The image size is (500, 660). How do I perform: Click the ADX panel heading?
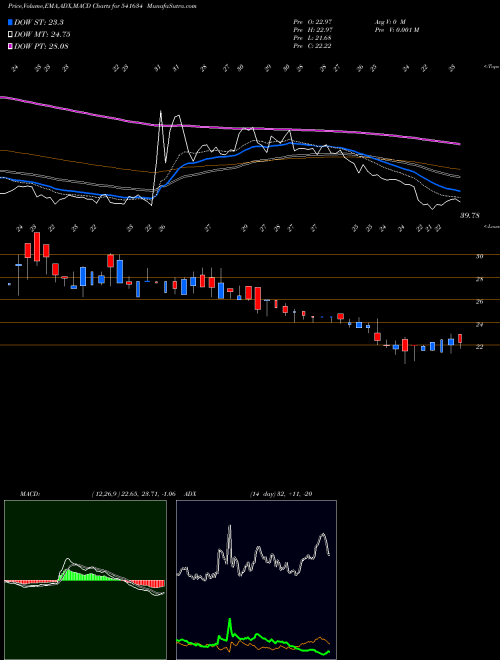click(190, 494)
